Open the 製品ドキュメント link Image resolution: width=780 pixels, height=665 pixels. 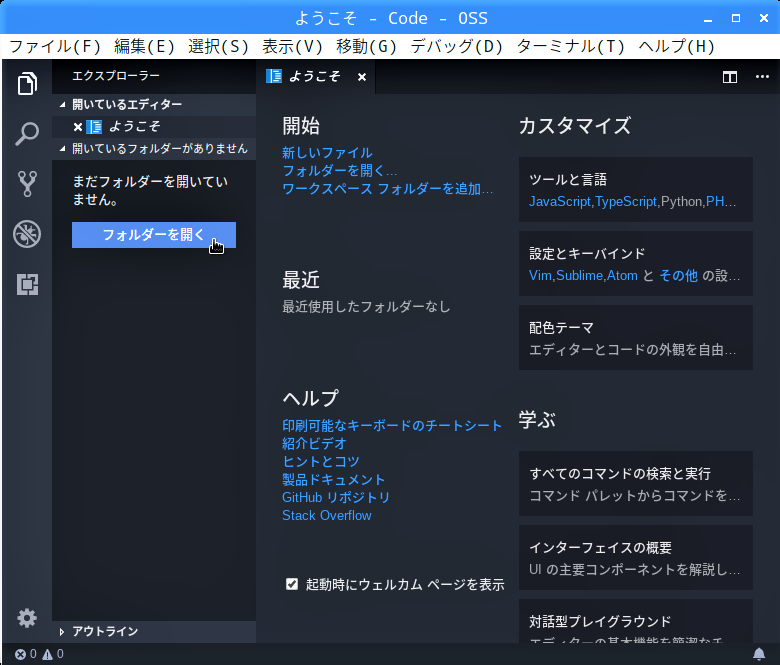[x=333, y=479]
